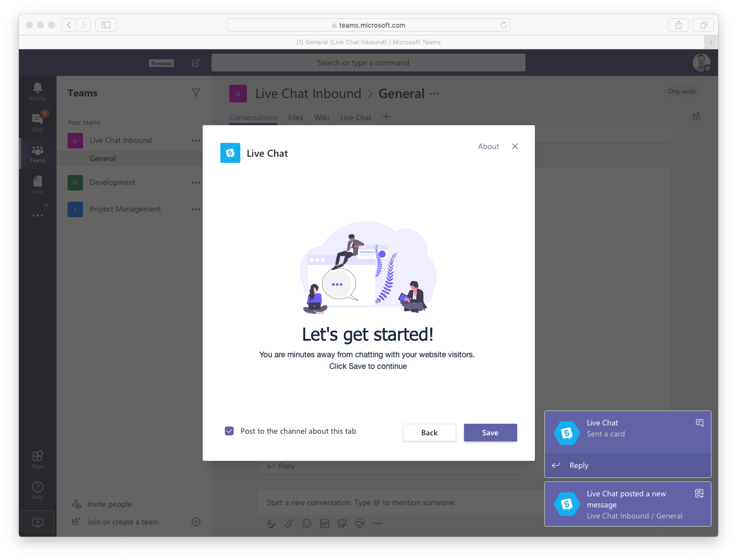Click the start a new conversation box
737x560 pixels.
[x=400, y=502]
